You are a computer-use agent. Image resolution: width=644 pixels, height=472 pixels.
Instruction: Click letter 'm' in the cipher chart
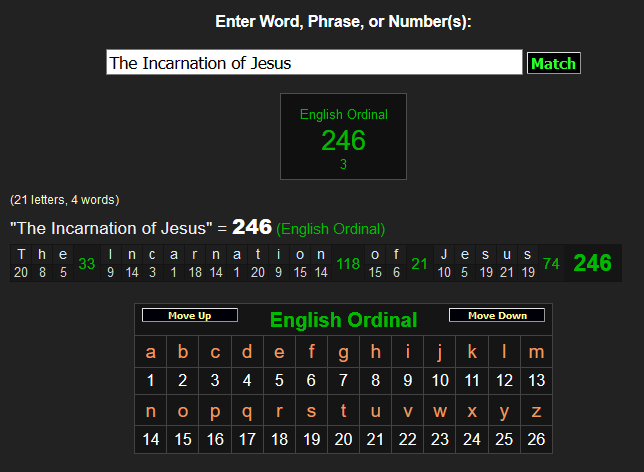pos(536,352)
